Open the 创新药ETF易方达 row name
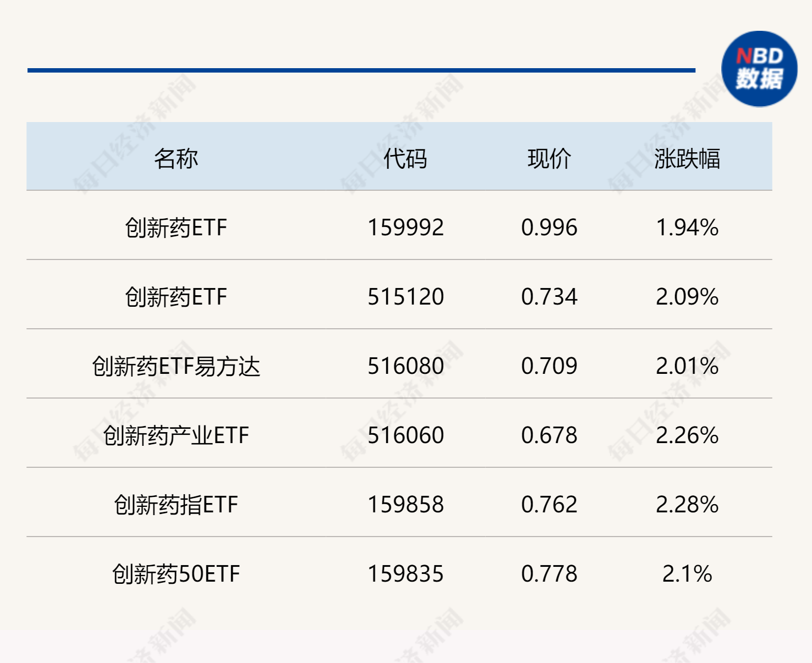Viewport: 812px width, 663px height. [x=175, y=366]
